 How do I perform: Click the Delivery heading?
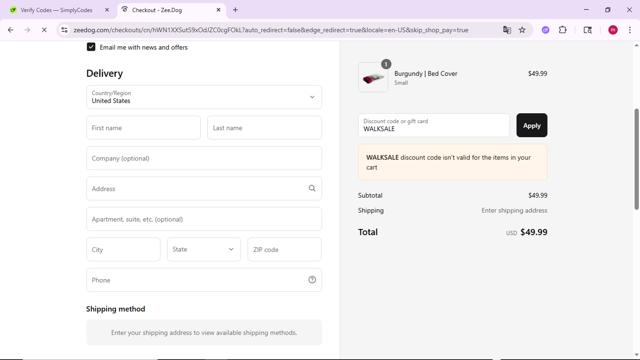(104, 73)
